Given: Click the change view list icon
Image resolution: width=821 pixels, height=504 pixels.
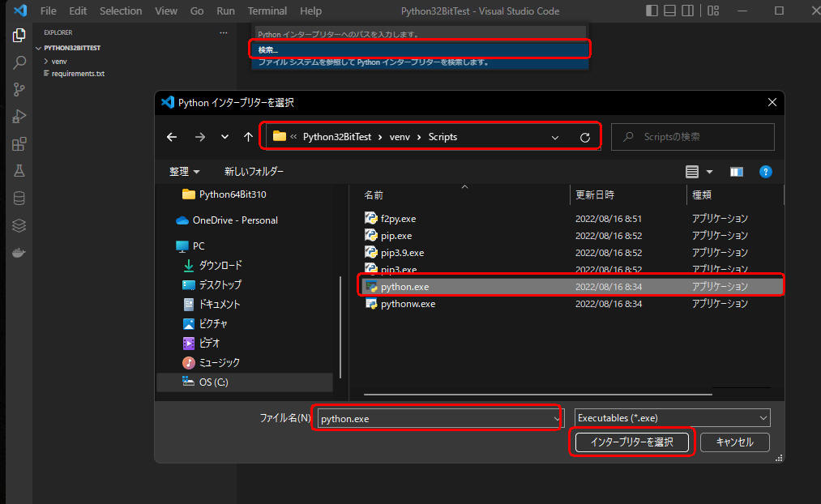Looking at the screenshot, I should [691, 172].
